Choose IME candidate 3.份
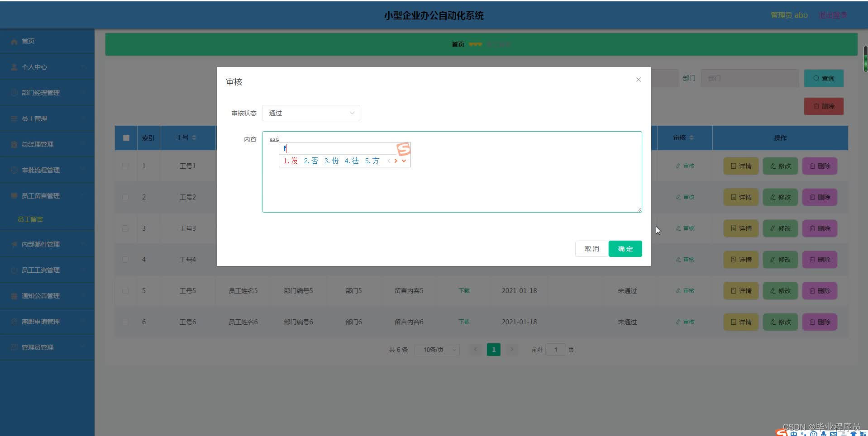Viewport: 868px width, 436px height. [x=331, y=161]
